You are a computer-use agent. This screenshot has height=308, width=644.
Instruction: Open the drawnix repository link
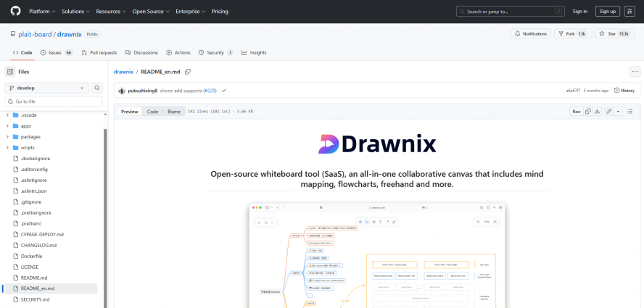70,34
